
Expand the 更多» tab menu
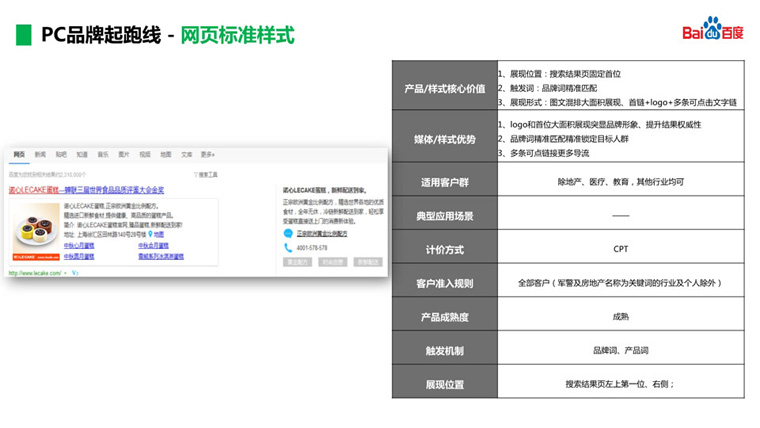coord(208,155)
